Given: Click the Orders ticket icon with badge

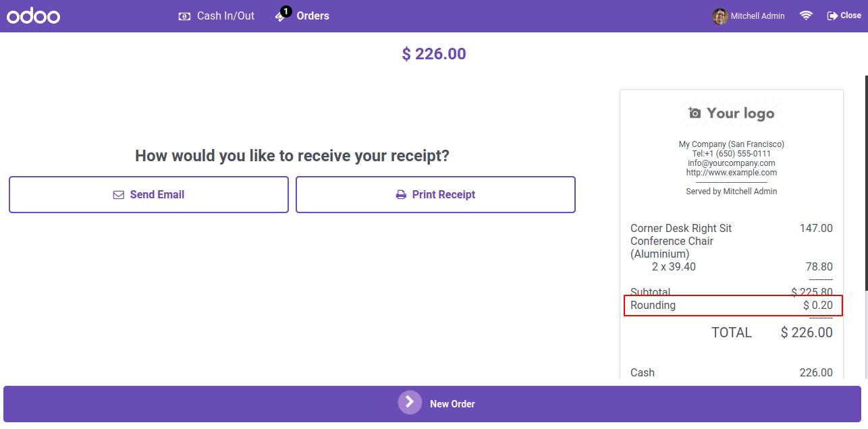Looking at the screenshot, I should pos(282,15).
